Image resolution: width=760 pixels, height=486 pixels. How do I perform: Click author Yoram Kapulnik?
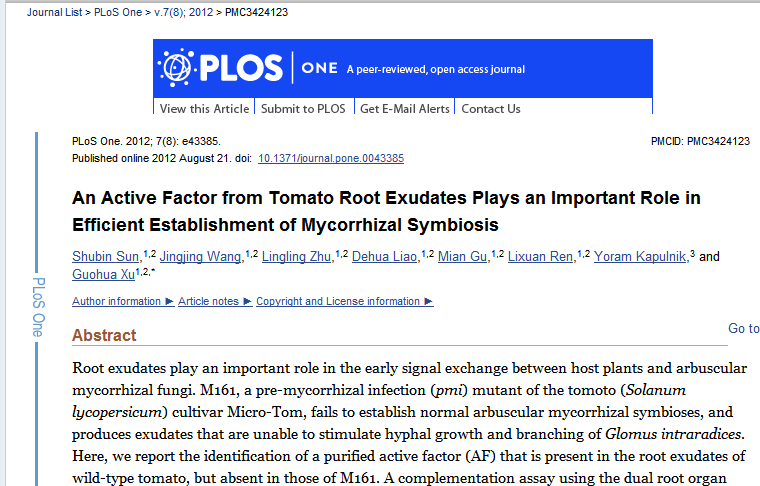pyautogui.click(x=641, y=257)
